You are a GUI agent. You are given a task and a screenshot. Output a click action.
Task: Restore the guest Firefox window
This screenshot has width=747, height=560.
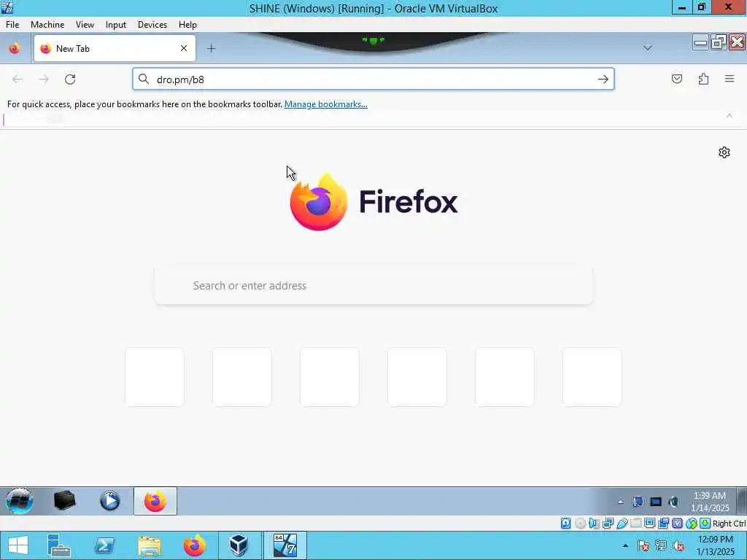719,43
